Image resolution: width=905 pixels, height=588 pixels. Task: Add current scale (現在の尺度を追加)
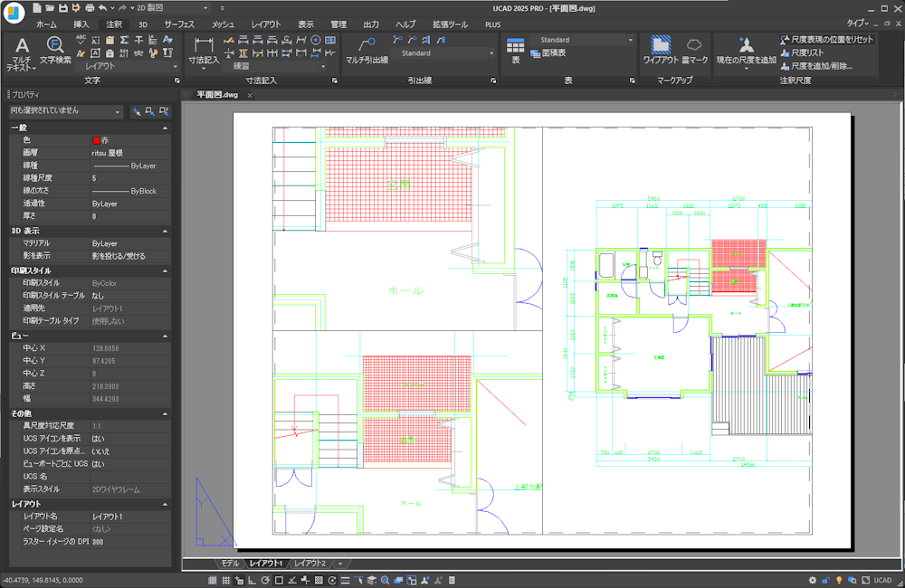[747, 52]
